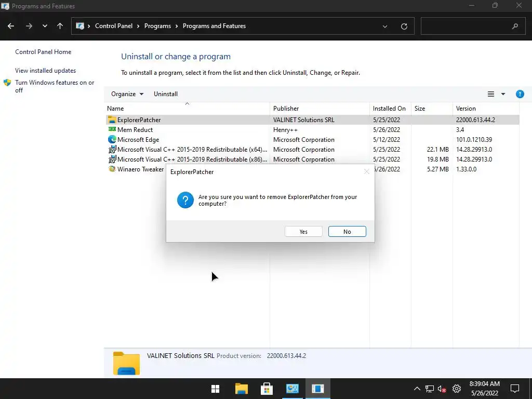Open Microsoft Store from the taskbar
Screen dimensions: 532x399
267,389
